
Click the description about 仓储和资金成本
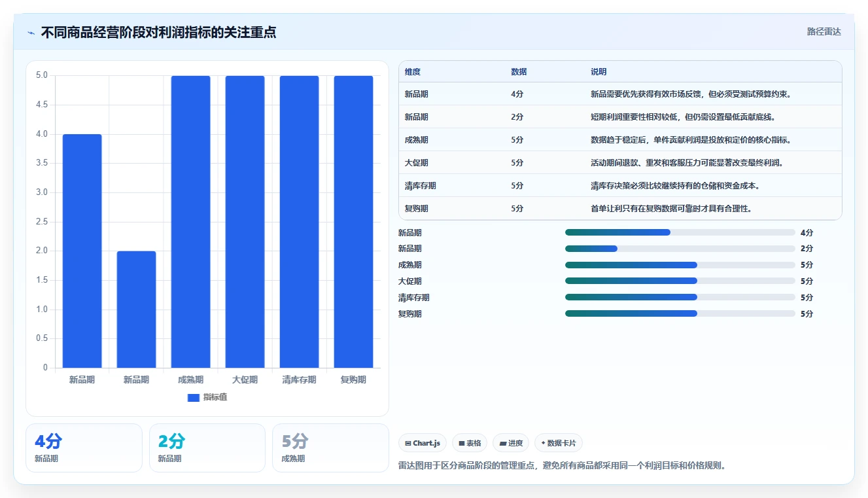(x=675, y=186)
